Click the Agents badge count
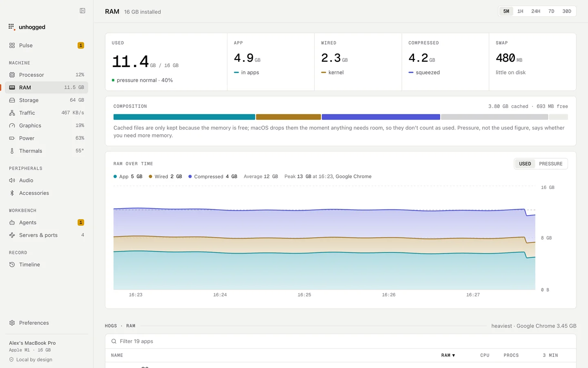 pyautogui.click(x=81, y=222)
